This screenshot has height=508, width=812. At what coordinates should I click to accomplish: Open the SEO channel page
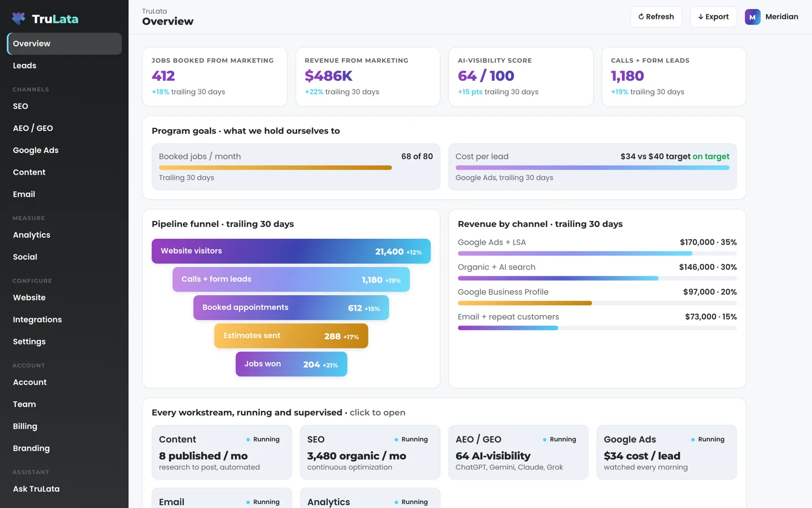[x=64, y=106]
